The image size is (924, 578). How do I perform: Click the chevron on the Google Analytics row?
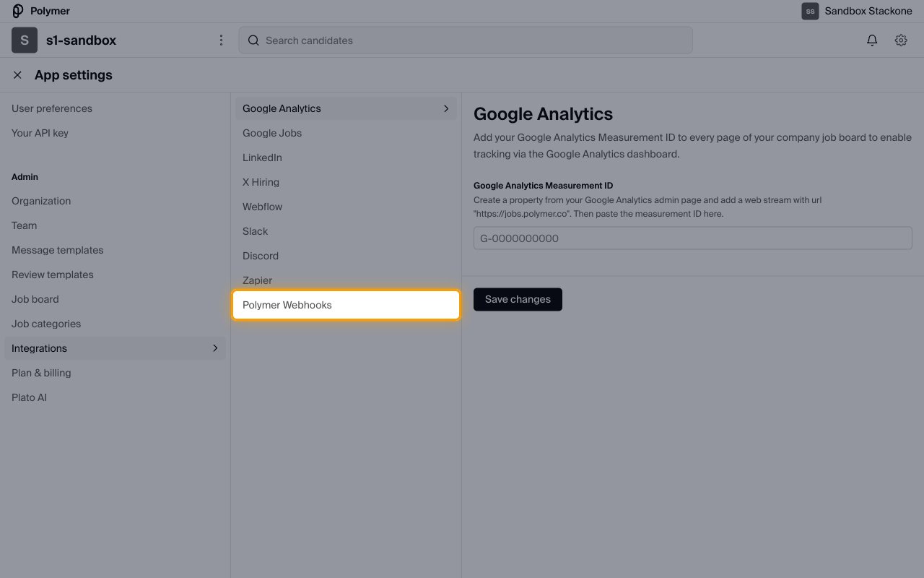click(x=446, y=108)
